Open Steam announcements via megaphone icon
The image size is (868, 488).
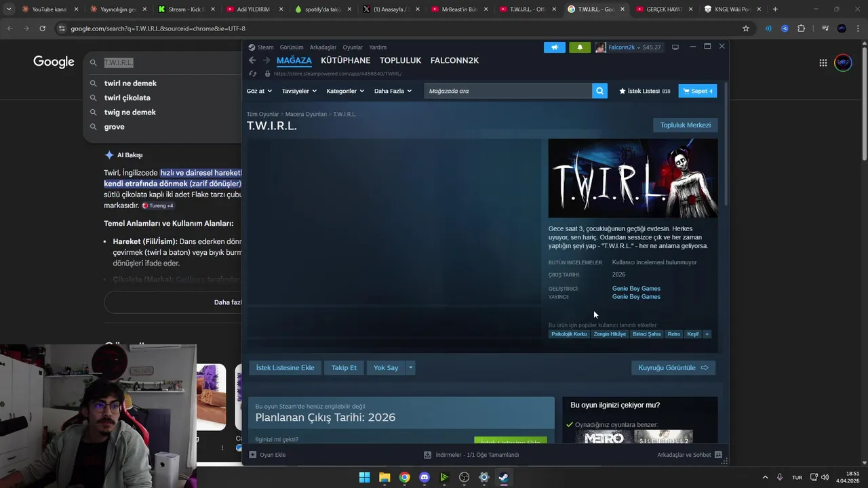point(554,47)
